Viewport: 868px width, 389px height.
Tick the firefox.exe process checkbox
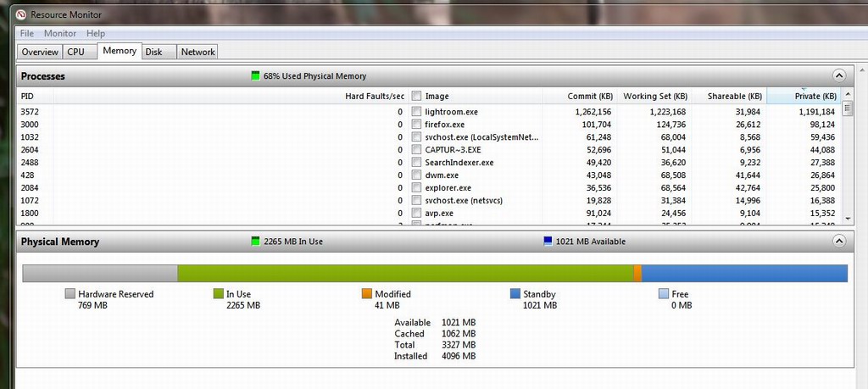click(416, 125)
